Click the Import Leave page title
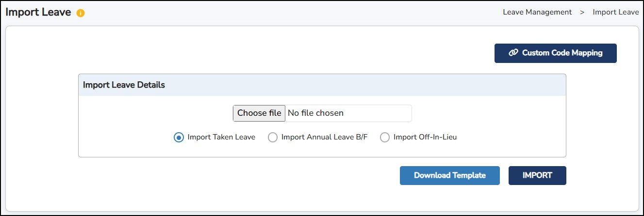Screen dimensions: 644x216 coord(38,12)
